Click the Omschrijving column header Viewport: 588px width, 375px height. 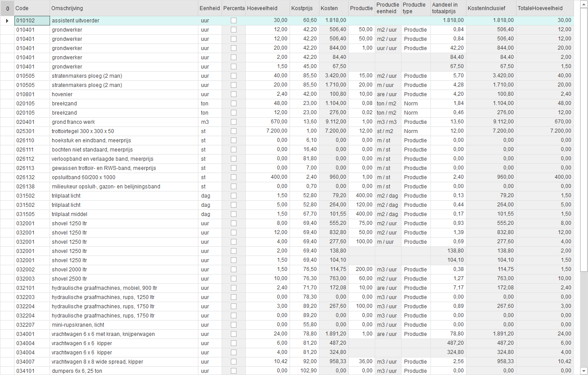124,8
